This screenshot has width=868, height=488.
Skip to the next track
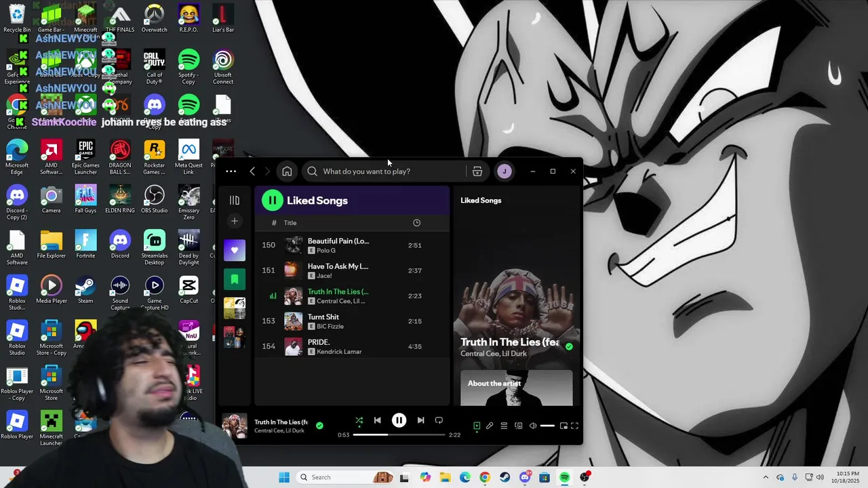(x=420, y=421)
